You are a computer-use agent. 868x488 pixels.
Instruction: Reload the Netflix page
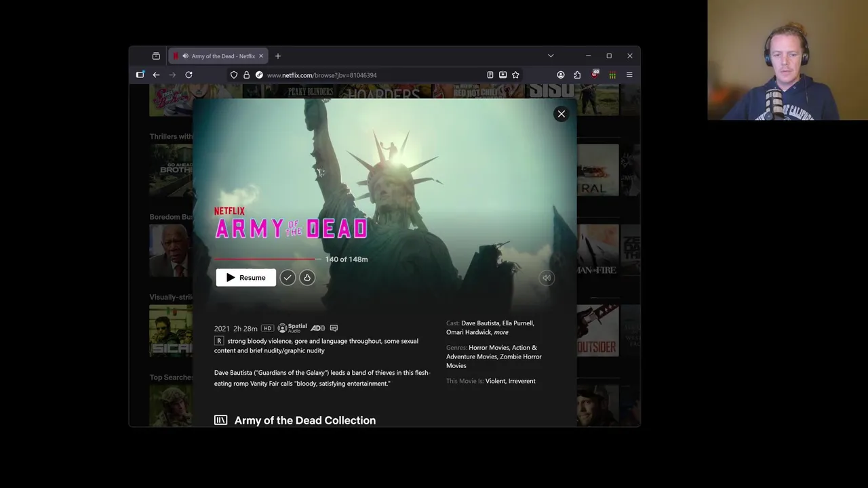(189, 75)
